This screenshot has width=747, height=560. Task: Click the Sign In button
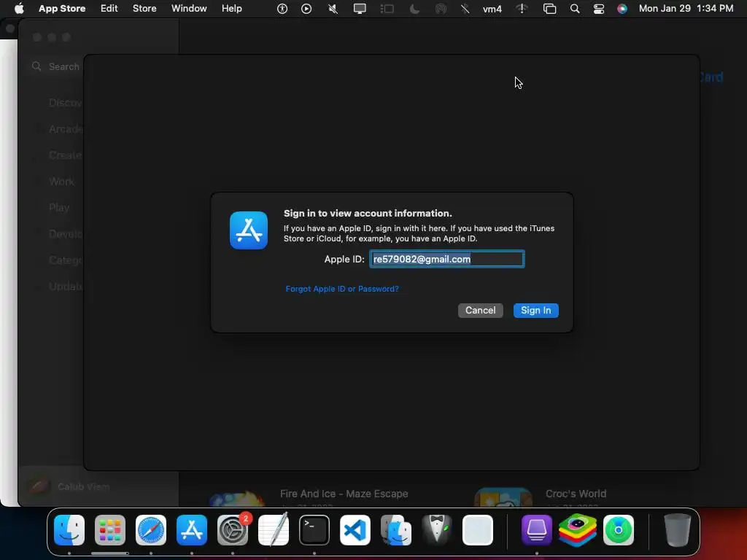[535, 310]
